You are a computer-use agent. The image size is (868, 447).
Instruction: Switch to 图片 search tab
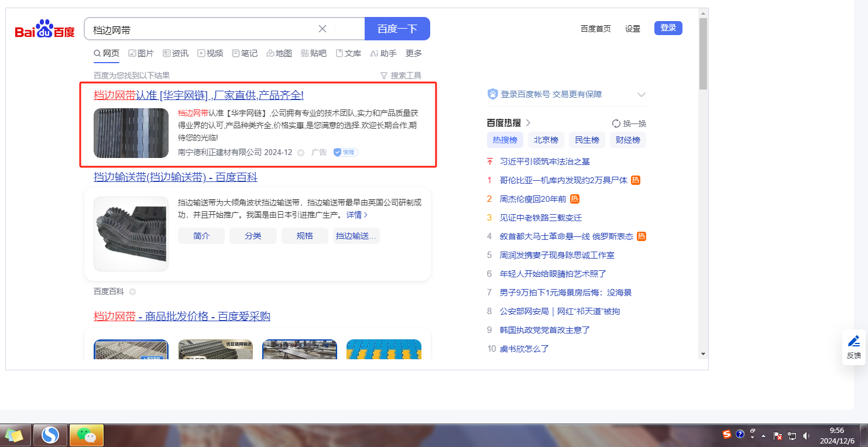[x=141, y=53]
